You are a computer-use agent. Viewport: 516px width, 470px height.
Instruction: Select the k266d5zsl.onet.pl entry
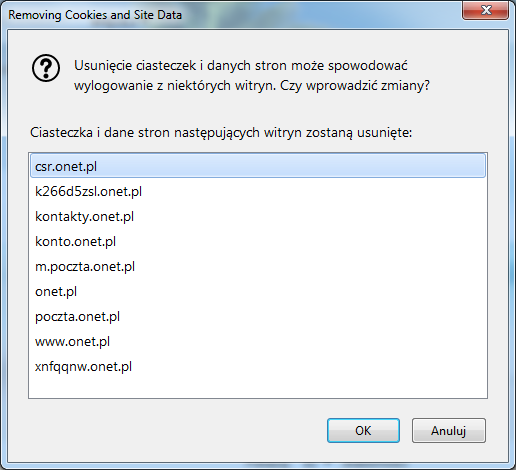pyautogui.click(x=258, y=191)
